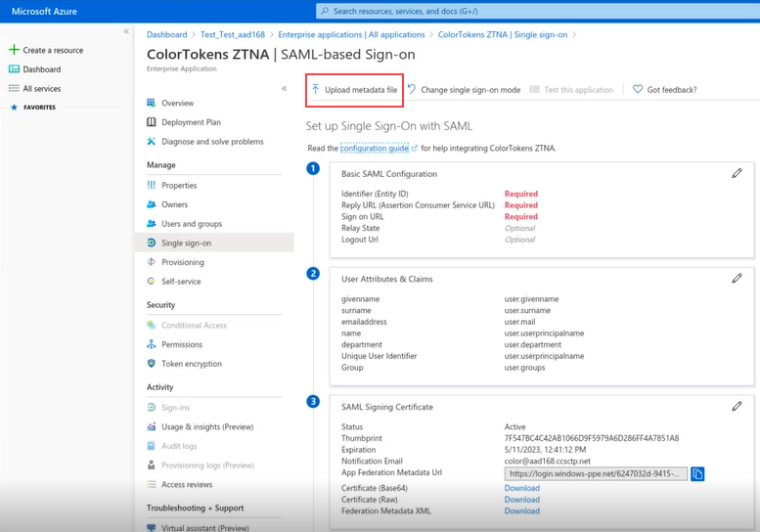Click the Create a resource plus icon
The height and width of the screenshot is (532, 760).
point(14,50)
